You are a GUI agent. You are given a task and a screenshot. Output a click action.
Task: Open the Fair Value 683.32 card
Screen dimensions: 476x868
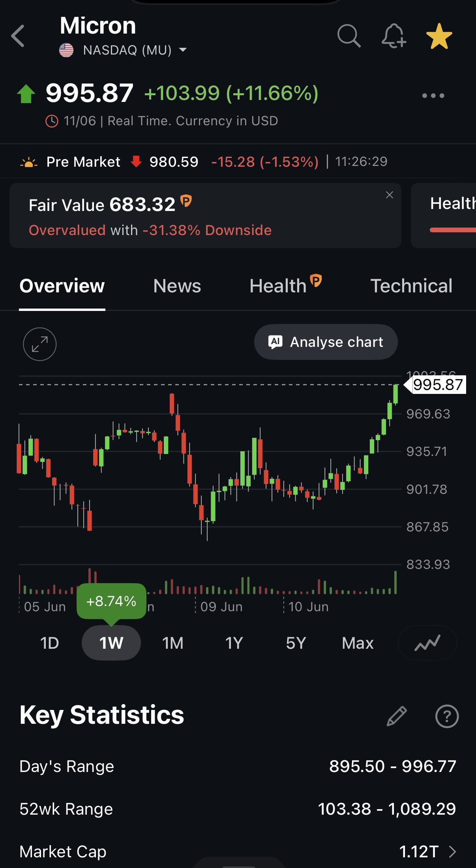(205, 216)
